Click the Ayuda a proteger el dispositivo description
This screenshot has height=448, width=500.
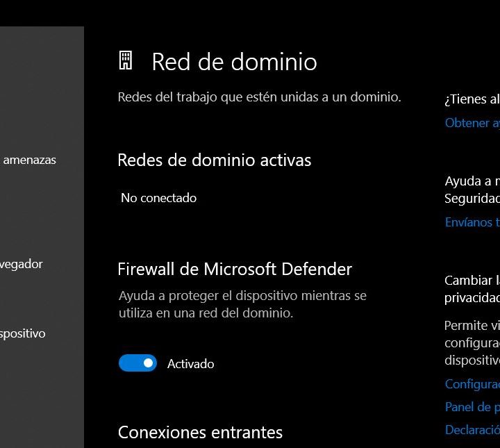(x=242, y=304)
